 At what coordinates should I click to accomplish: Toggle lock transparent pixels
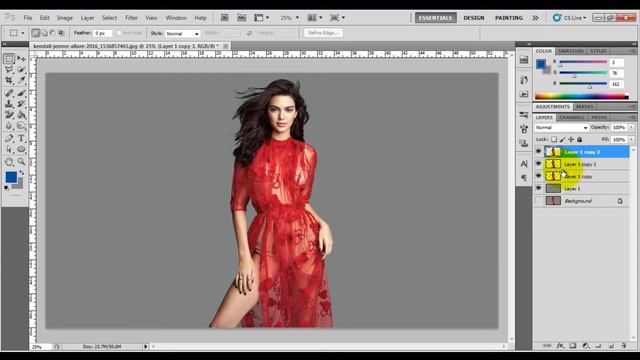pyautogui.click(x=554, y=140)
